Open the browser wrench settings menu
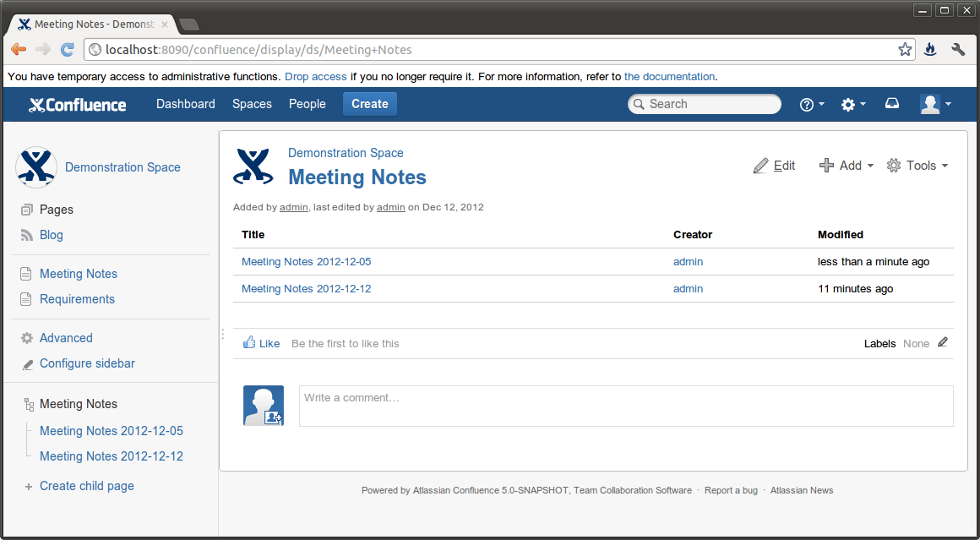Viewport: 980px width, 540px height. click(x=958, y=50)
